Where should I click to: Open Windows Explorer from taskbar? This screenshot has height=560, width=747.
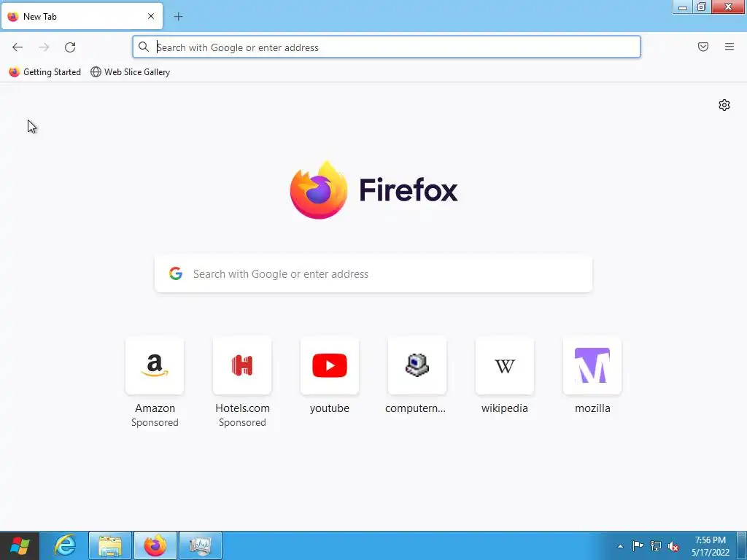point(110,545)
